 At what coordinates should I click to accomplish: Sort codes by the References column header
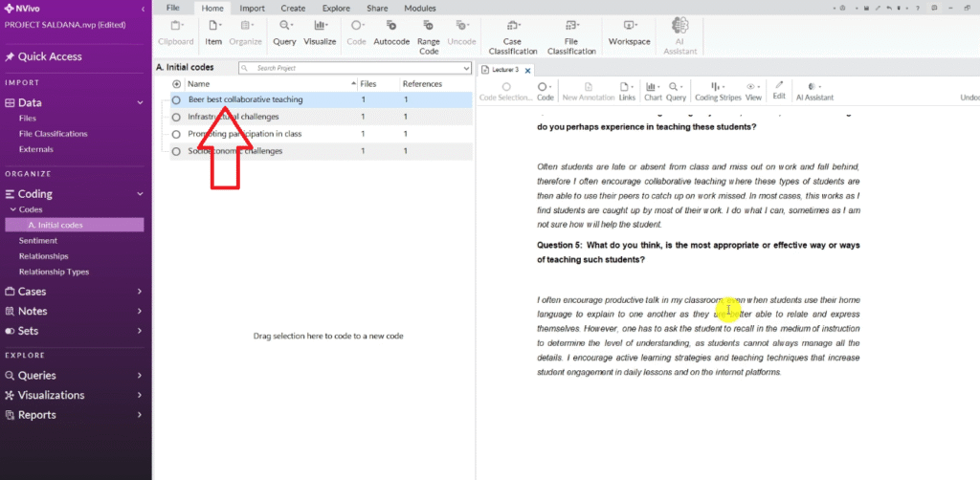[x=421, y=84]
